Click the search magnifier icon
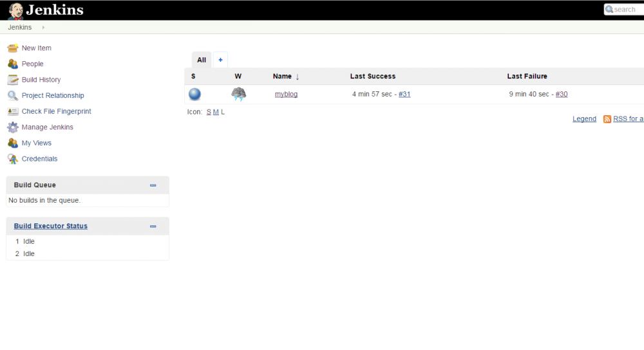Screen dimensions: 644x350 (x=609, y=10)
